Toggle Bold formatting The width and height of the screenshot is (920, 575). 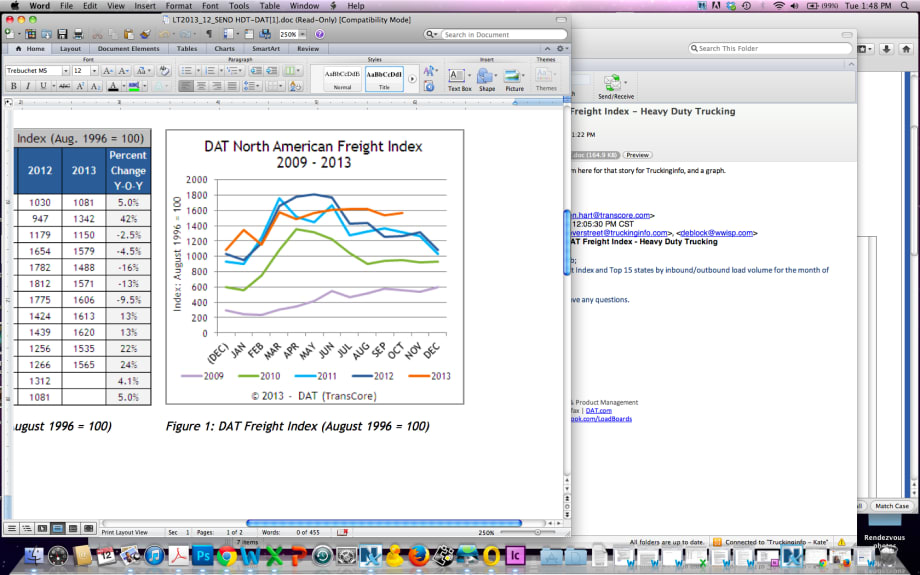pos(13,86)
